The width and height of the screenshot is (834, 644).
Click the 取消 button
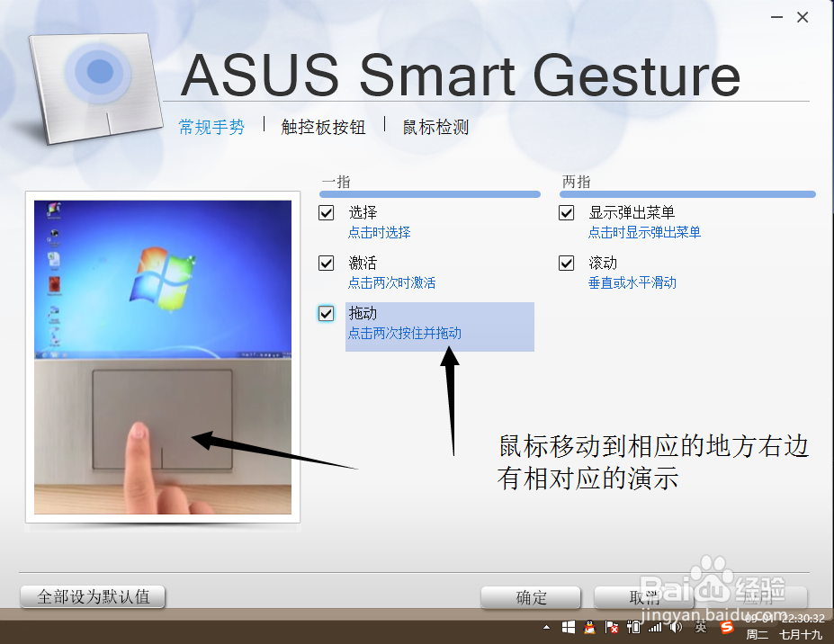[x=644, y=597]
